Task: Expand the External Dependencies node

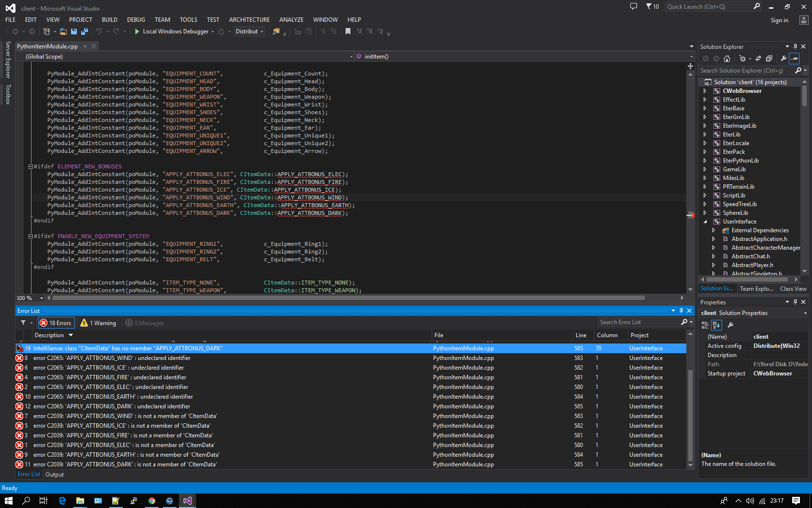Action: (714, 230)
